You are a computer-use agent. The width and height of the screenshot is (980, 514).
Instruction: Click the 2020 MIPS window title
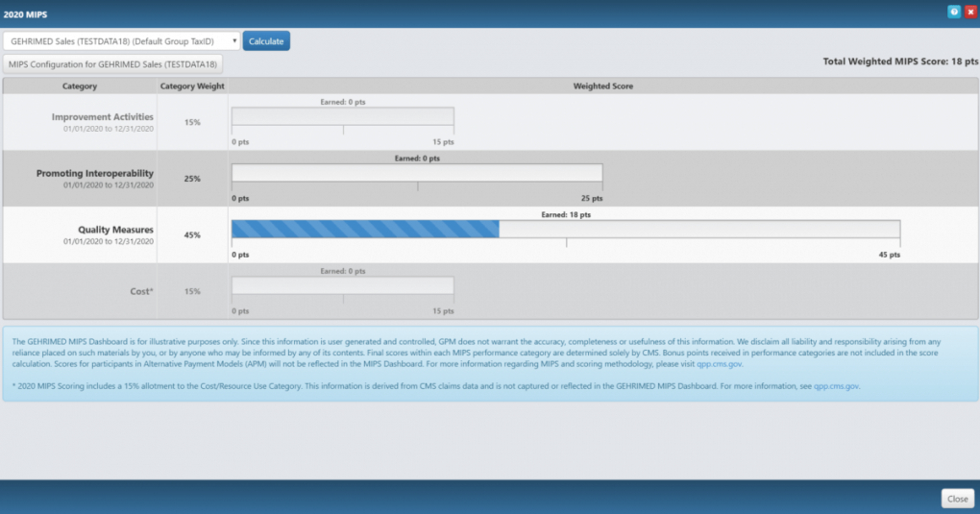tap(26, 14)
